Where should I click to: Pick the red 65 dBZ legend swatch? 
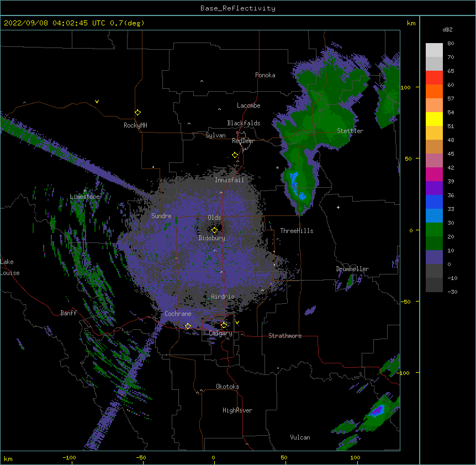[434, 78]
